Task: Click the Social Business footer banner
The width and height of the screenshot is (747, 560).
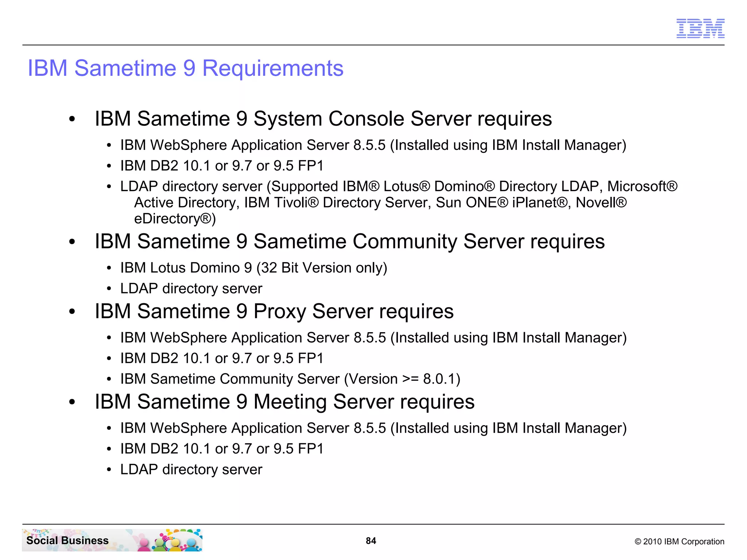Action: coord(112,540)
